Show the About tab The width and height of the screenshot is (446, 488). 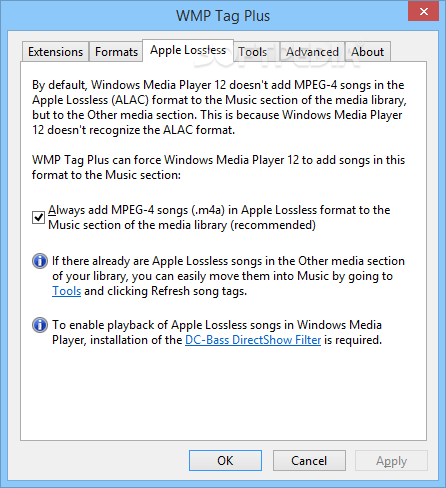tap(368, 52)
